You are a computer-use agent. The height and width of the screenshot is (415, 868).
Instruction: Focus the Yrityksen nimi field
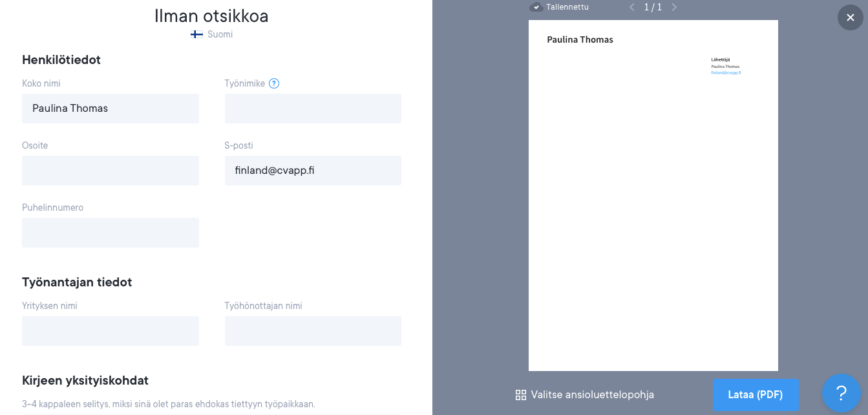111,331
